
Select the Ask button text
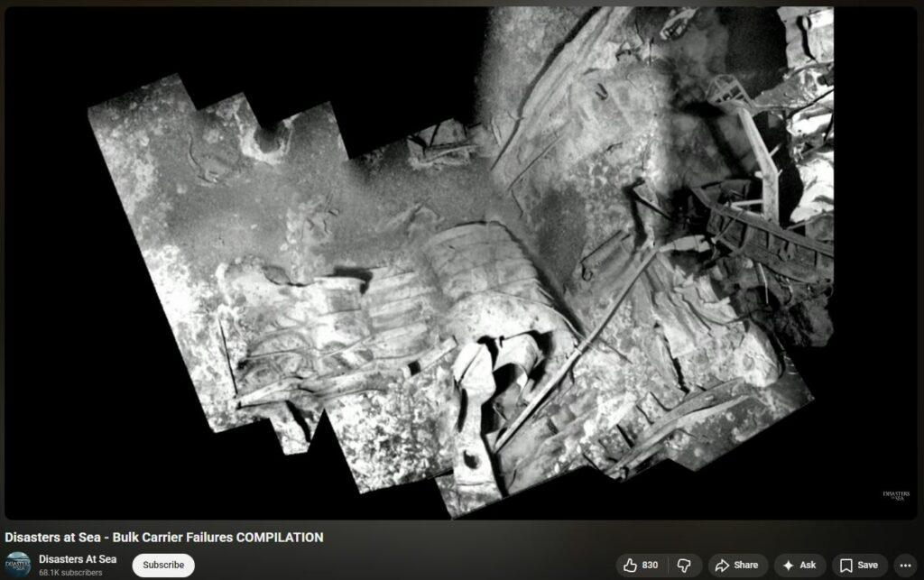808,566
